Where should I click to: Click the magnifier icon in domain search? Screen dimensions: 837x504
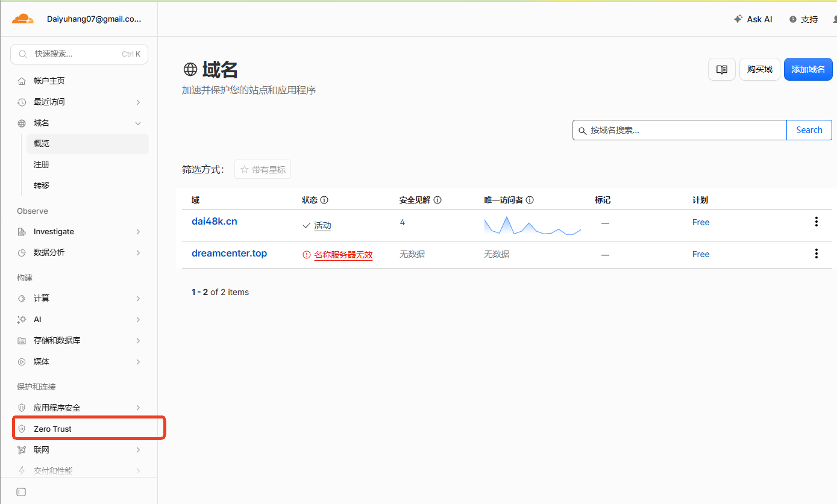(582, 131)
